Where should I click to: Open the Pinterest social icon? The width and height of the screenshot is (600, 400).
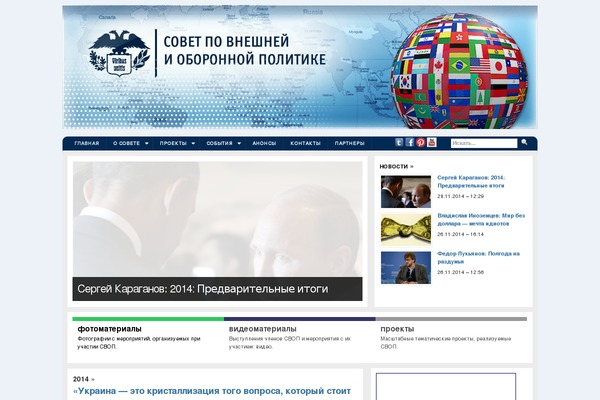421,142
